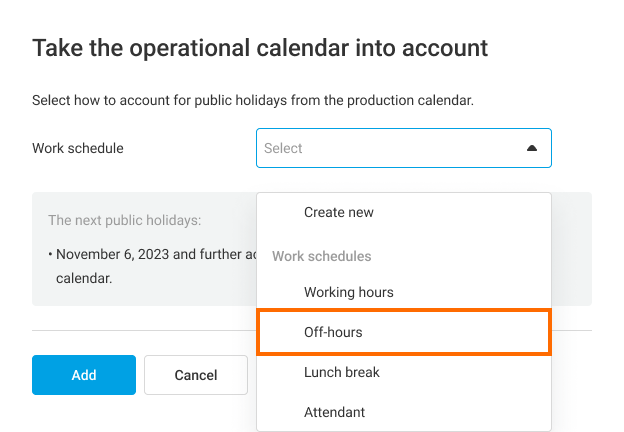Dismiss the dialog with Cancel

coord(196,375)
